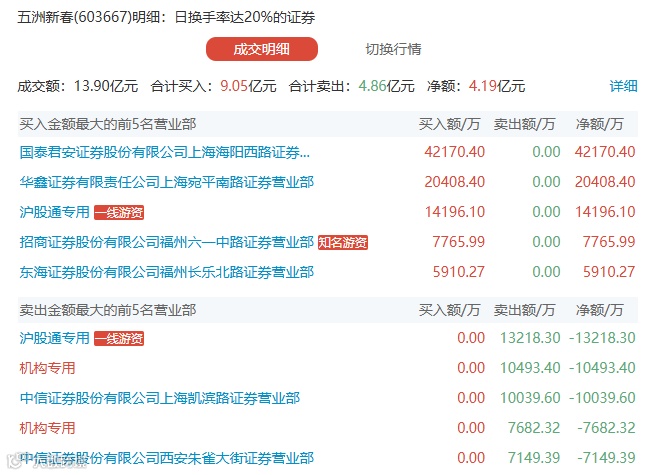654x475 pixels.
Task: Click sell amount 13218.30 for 沪股通专用
Action: coord(530,338)
